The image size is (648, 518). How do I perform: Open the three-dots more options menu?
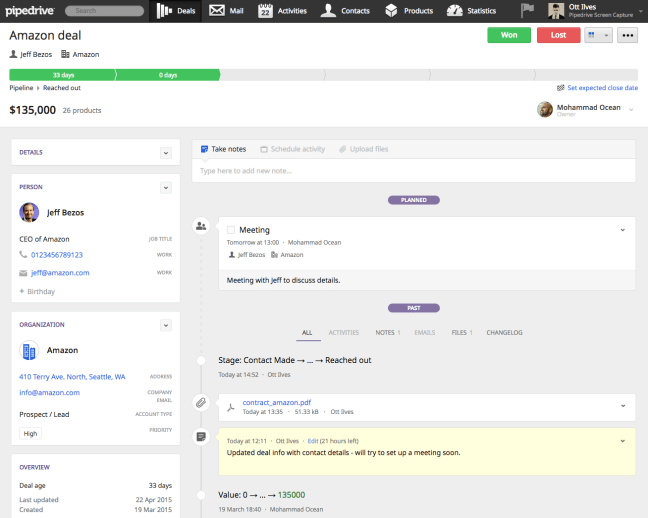(x=627, y=35)
